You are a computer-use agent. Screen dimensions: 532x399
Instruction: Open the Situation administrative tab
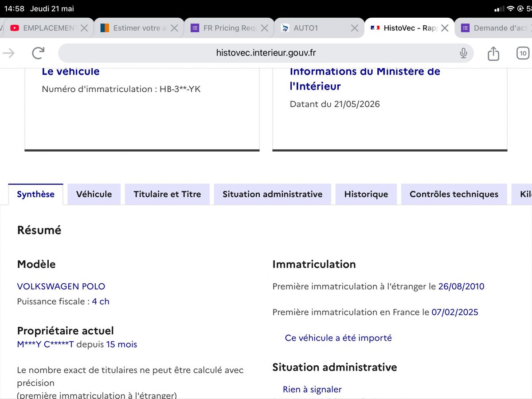pos(272,194)
